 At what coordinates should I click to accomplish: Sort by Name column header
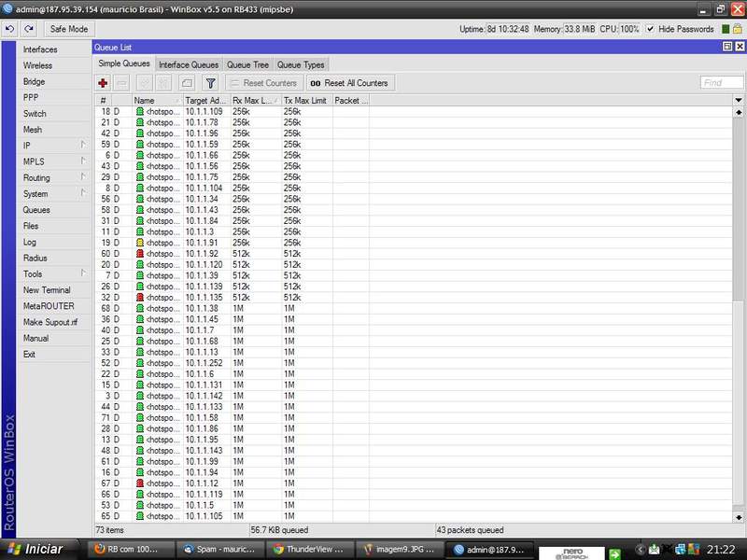point(157,101)
